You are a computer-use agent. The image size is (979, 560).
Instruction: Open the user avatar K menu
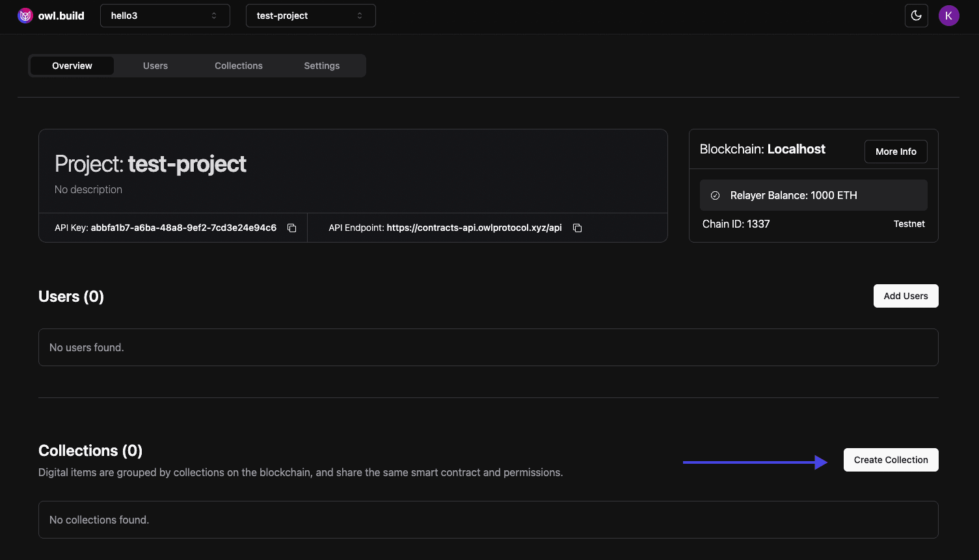(x=948, y=16)
